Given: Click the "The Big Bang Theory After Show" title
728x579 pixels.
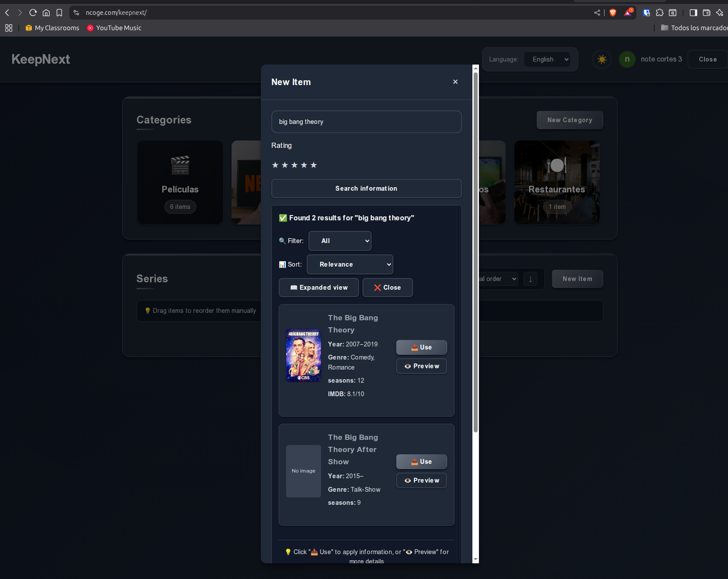Looking at the screenshot, I should click(353, 449).
